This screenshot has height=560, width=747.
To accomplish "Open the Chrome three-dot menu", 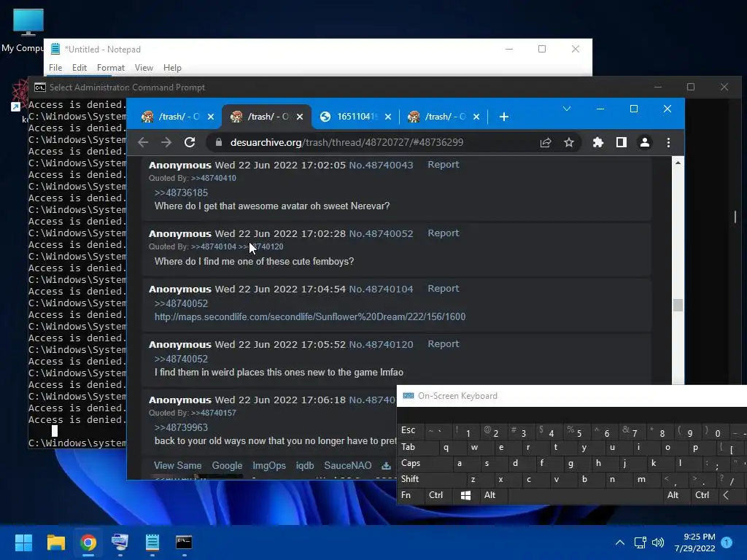I will pos(668,142).
